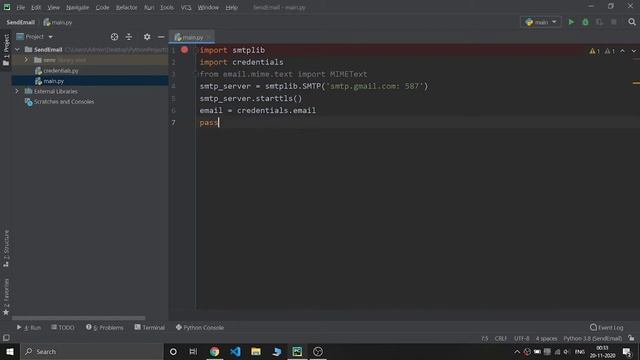Click the main.py breadcrumb
Image resolution: width=640 pixels, height=360 pixels.
(58, 22)
